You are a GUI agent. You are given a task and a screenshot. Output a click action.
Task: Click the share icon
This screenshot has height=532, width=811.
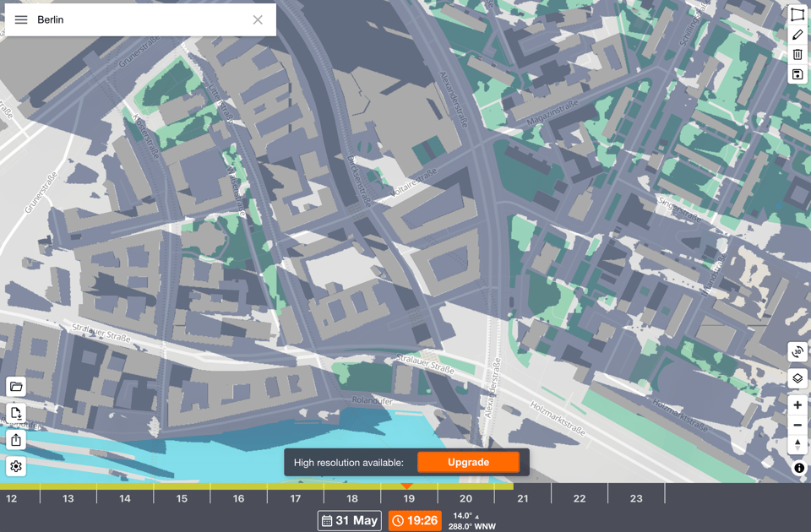(x=16, y=440)
